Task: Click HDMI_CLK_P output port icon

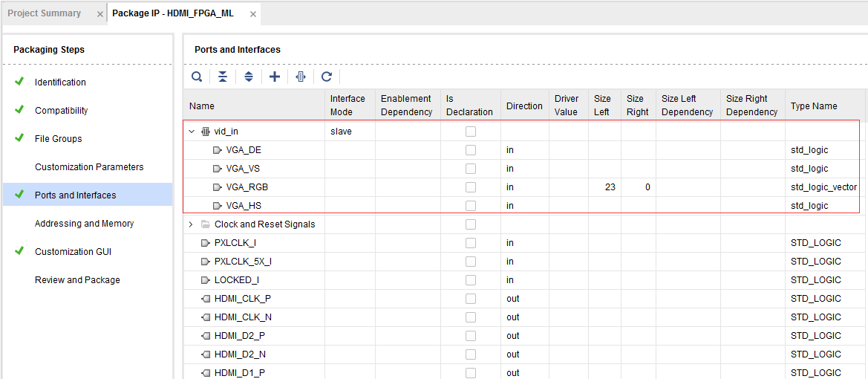Action: pos(206,299)
